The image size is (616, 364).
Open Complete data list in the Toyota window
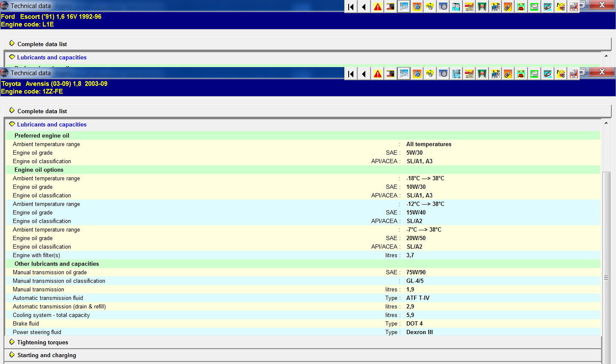click(42, 111)
